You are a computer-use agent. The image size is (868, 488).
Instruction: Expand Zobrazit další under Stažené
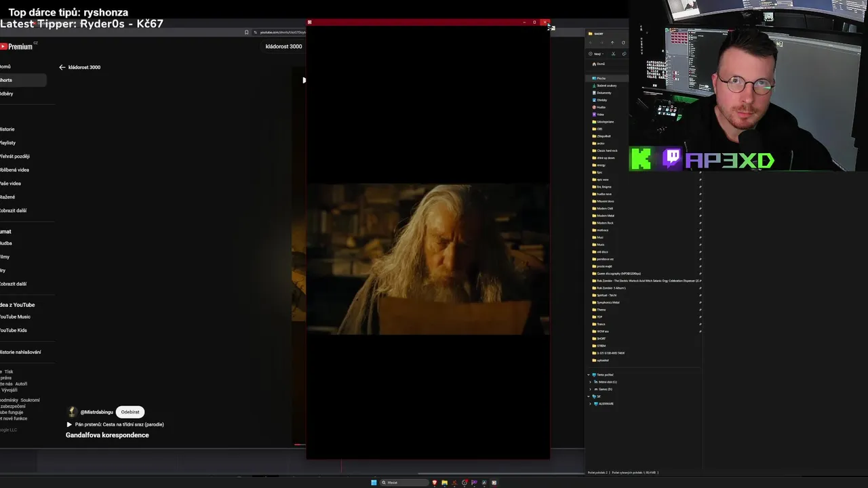click(x=14, y=210)
